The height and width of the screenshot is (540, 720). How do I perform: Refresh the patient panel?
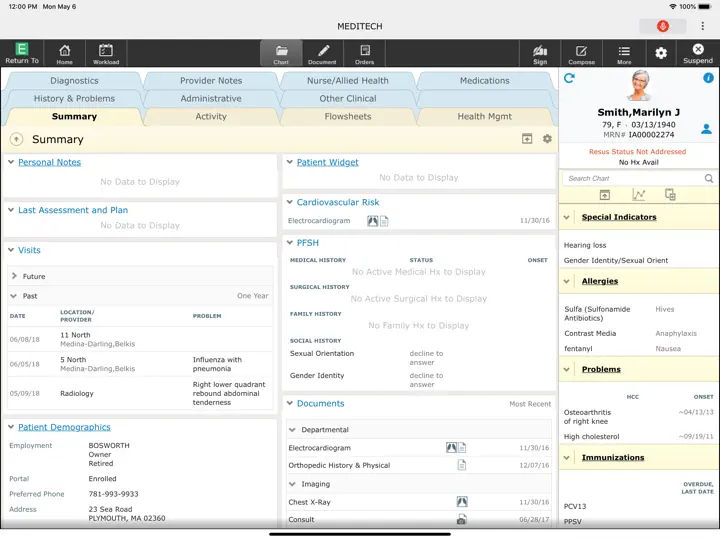tap(569, 79)
